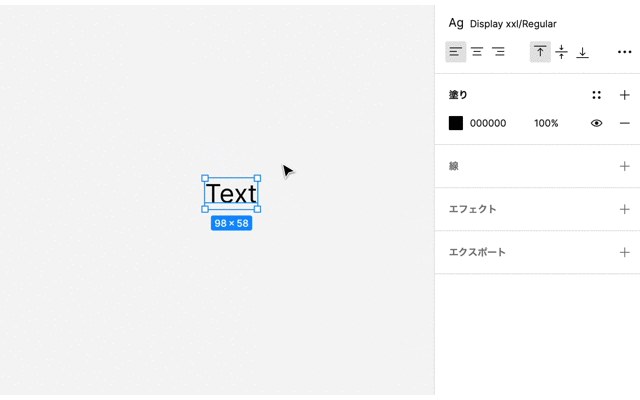640x400 pixels.
Task: Remove the 000000 fill with minus
Action: (624, 123)
